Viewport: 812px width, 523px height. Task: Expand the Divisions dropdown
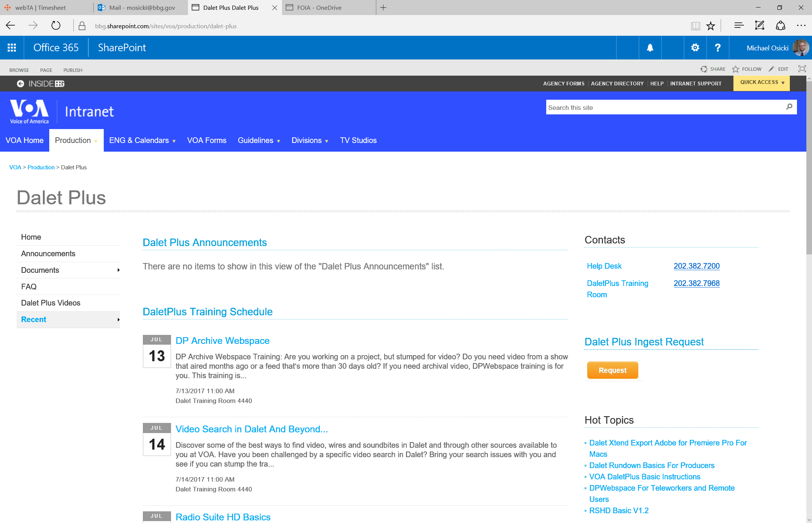(x=327, y=141)
